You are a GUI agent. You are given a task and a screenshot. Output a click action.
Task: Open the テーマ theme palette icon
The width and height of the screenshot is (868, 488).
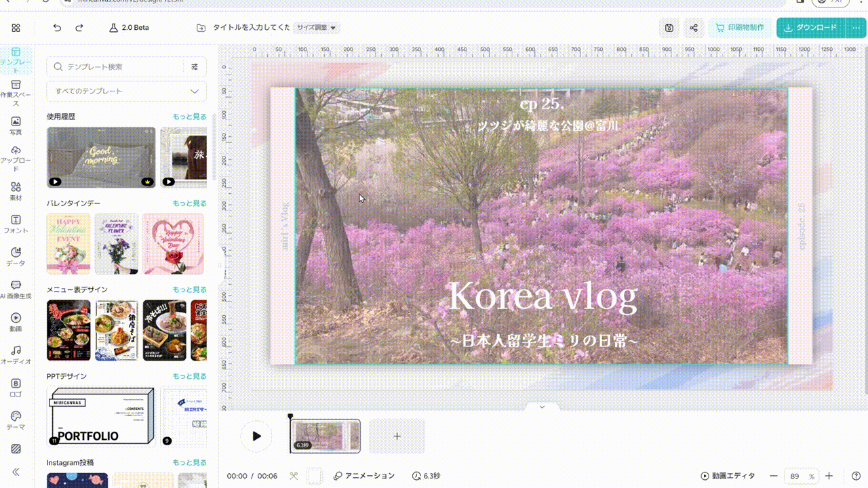click(x=16, y=421)
